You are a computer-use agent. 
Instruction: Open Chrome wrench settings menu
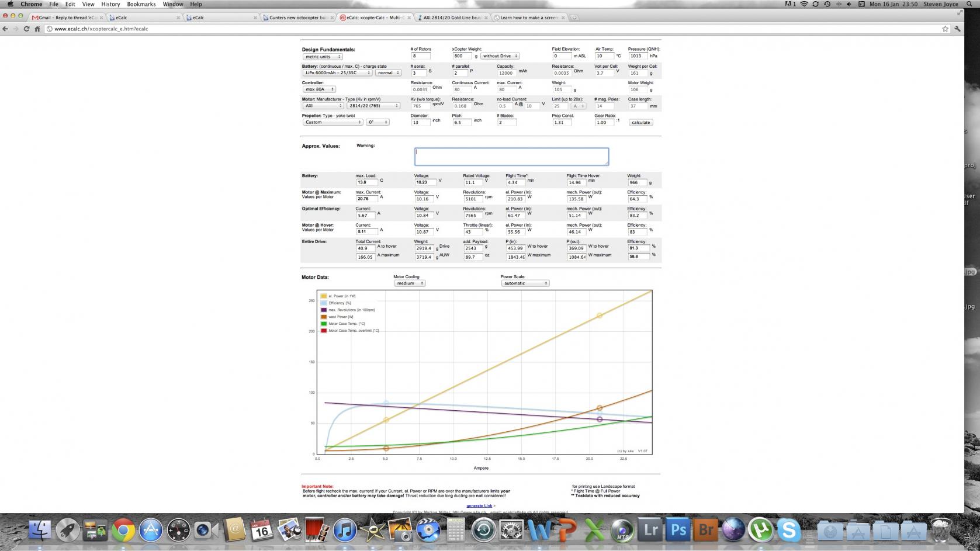tap(957, 29)
